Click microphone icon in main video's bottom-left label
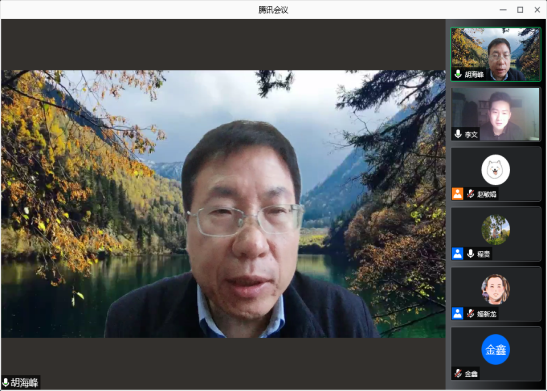Screen dimensions: 547x391 (5, 382)
